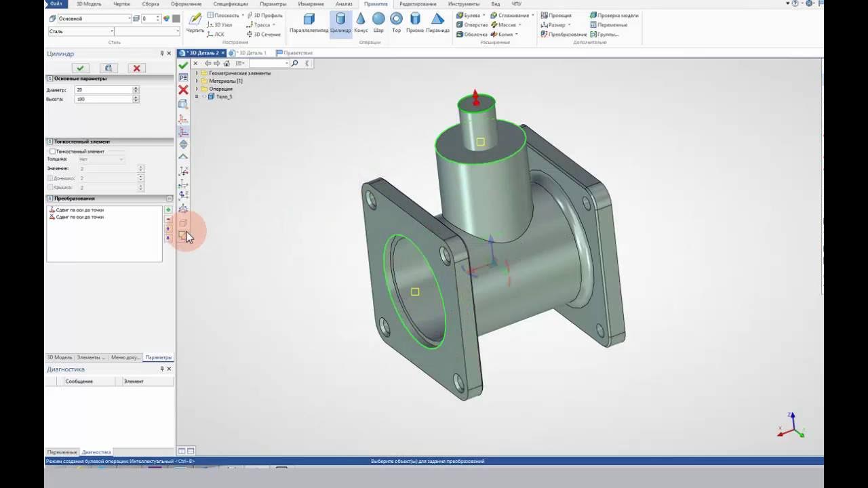Click the Отверстие hole tool
868x488 pixels.
click(471, 24)
